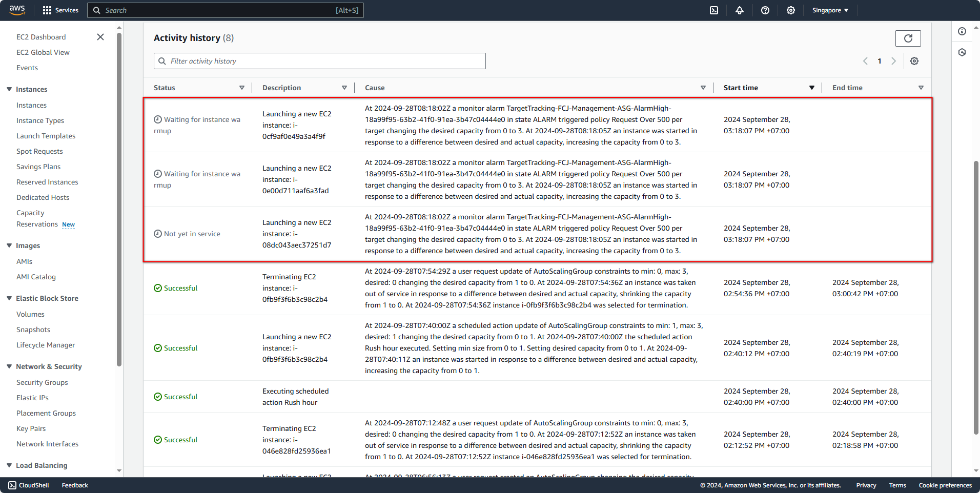Open the account settings gear icon
Screen dimensions: 980x493
click(790, 10)
